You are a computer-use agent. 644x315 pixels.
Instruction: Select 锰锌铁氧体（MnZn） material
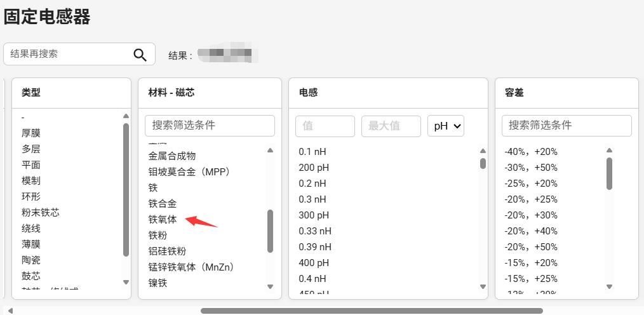click(191, 267)
